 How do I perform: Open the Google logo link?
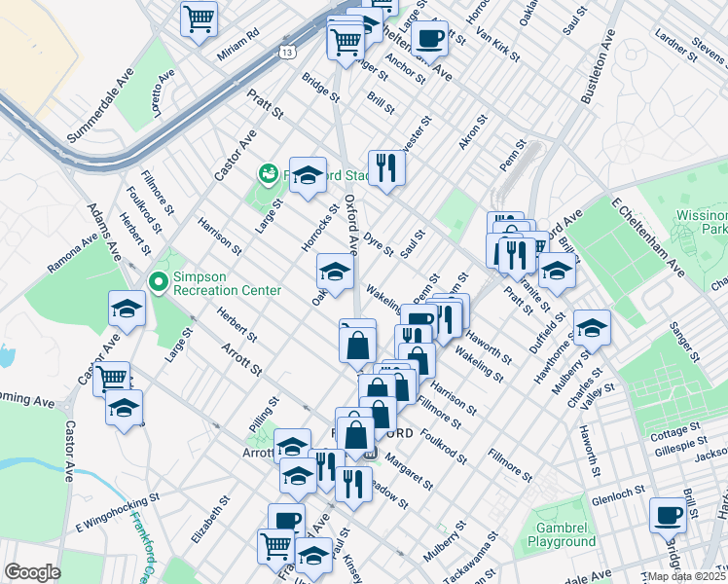32,571
